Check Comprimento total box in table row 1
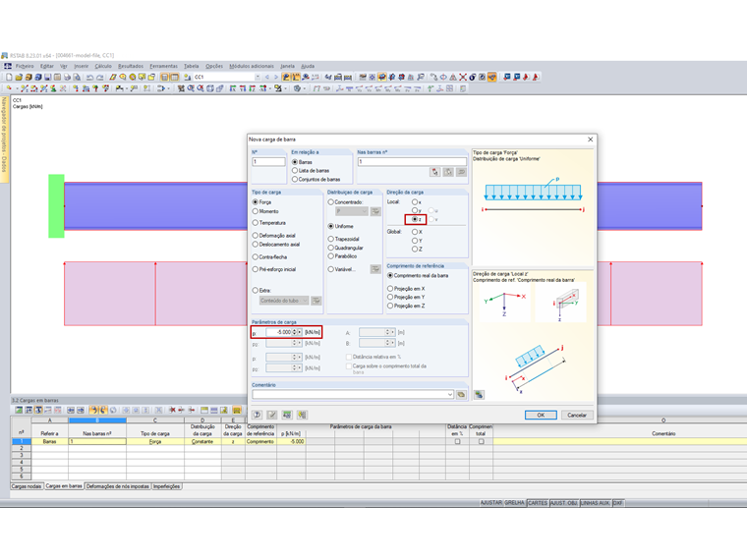The height and width of the screenshot is (560, 747). 482,441
